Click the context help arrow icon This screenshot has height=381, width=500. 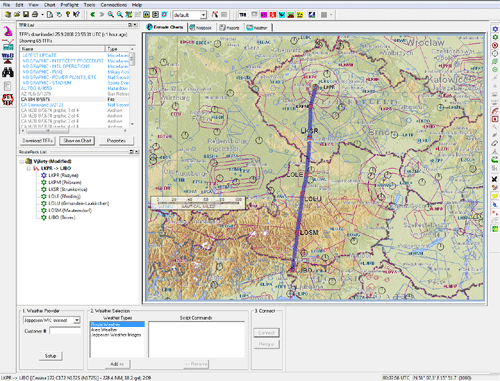tap(76, 14)
